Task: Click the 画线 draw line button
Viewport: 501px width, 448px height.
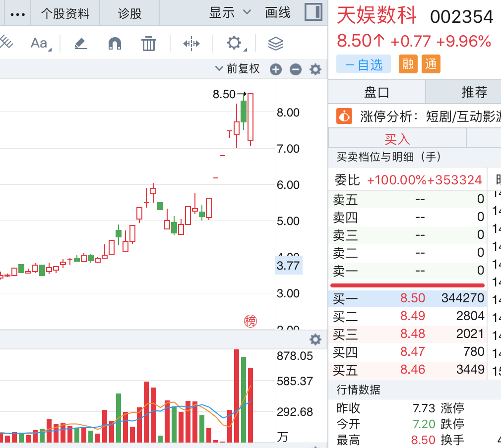Action: pos(278,12)
